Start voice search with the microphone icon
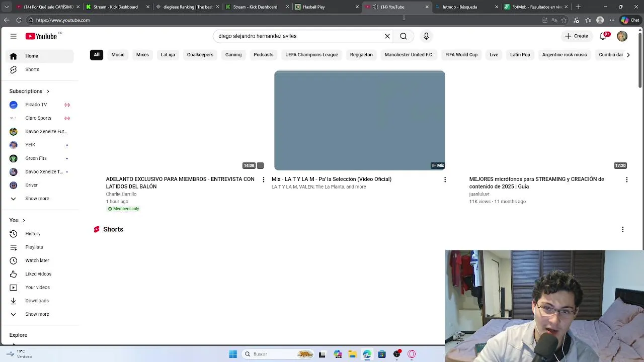644x362 pixels. (426, 36)
